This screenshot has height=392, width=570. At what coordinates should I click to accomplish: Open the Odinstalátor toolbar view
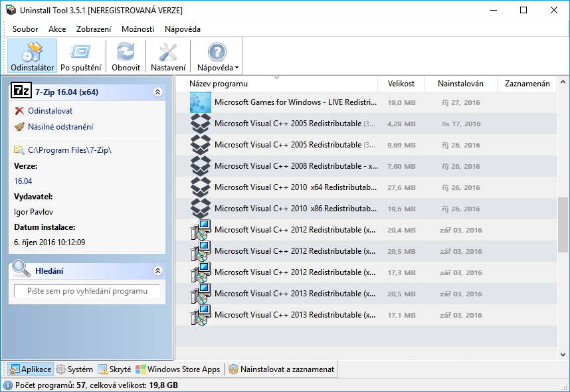click(x=32, y=56)
